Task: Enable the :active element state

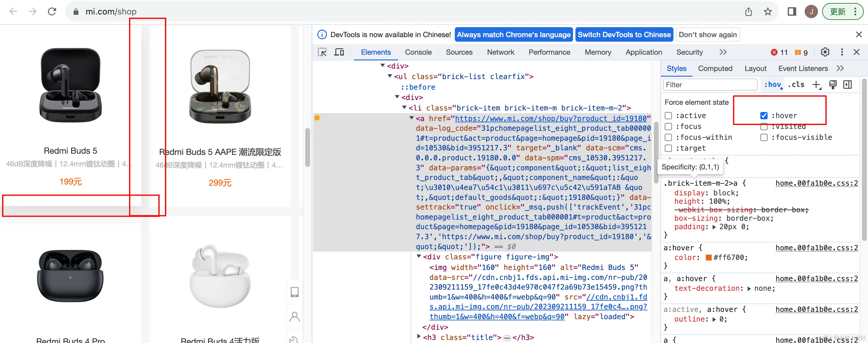Action: coord(668,116)
